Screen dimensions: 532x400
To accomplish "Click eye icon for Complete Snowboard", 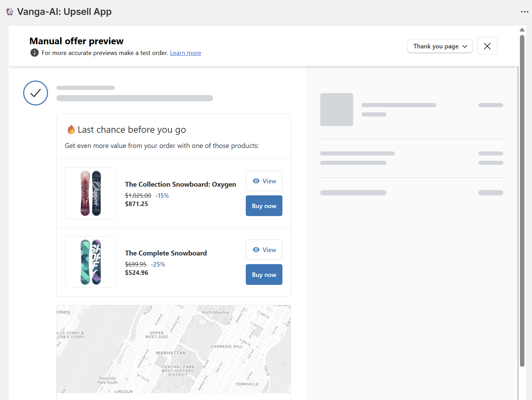I will (256, 250).
